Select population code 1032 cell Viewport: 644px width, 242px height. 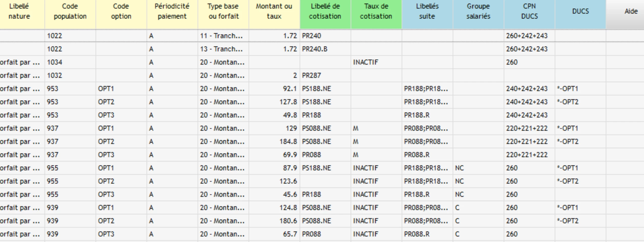point(70,75)
